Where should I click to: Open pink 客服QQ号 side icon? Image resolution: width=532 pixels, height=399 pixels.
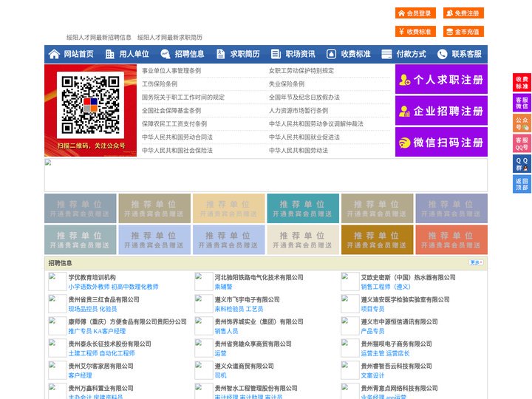[x=522, y=144]
